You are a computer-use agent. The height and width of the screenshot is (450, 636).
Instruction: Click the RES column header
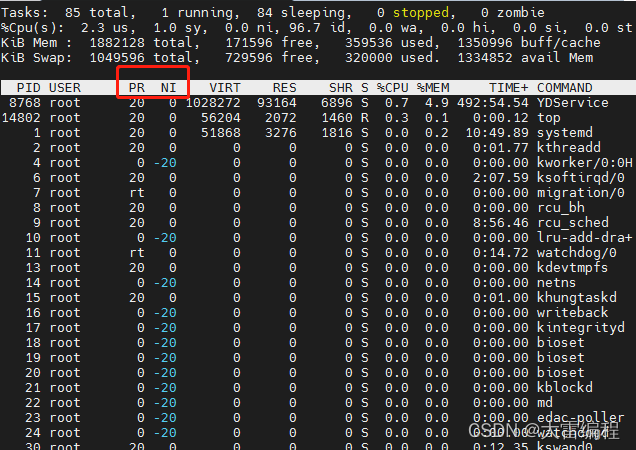[285, 88]
